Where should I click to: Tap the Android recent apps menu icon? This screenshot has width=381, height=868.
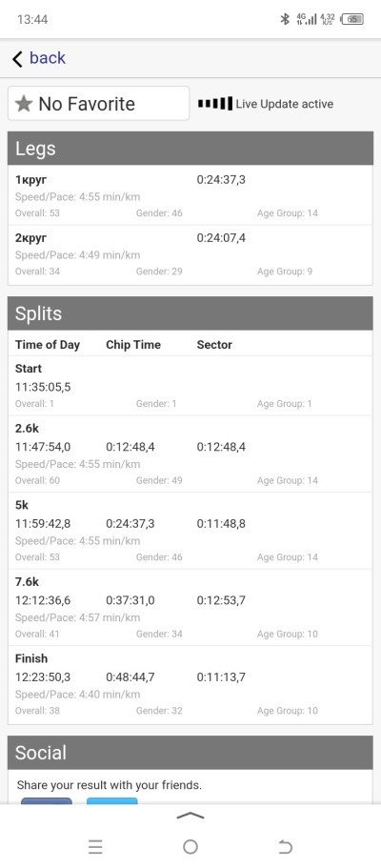(95, 846)
